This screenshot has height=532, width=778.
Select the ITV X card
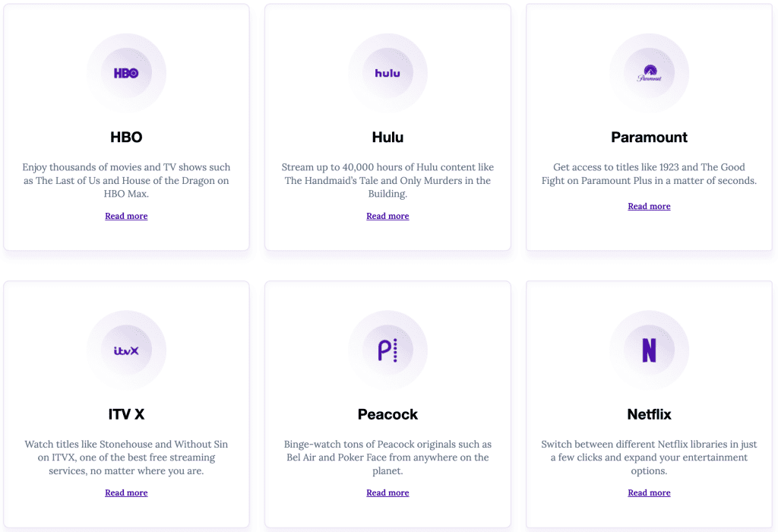pos(126,404)
